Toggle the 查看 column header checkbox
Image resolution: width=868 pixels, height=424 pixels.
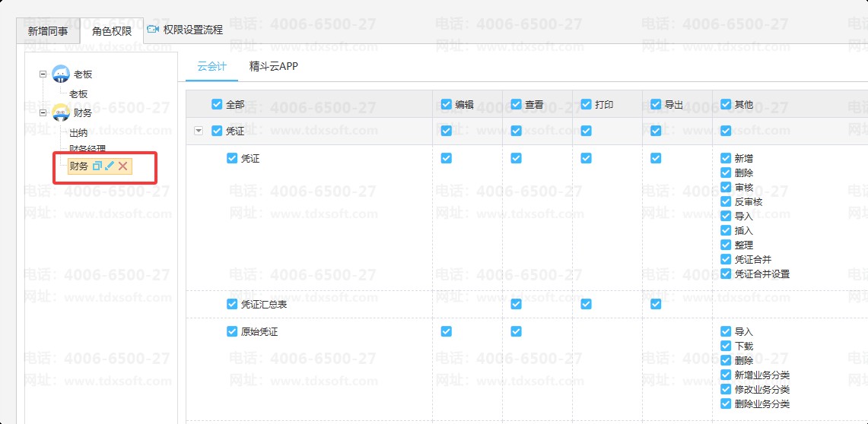click(x=516, y=104)
